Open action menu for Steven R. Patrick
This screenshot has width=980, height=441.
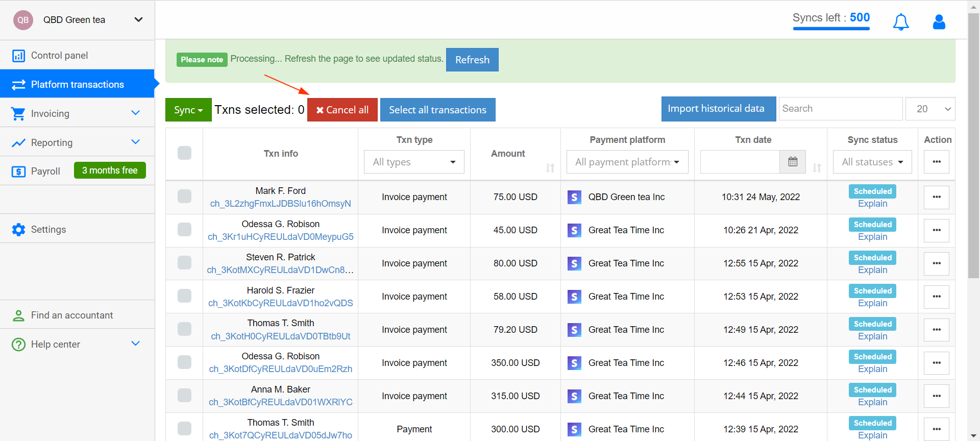coord(937,263)
